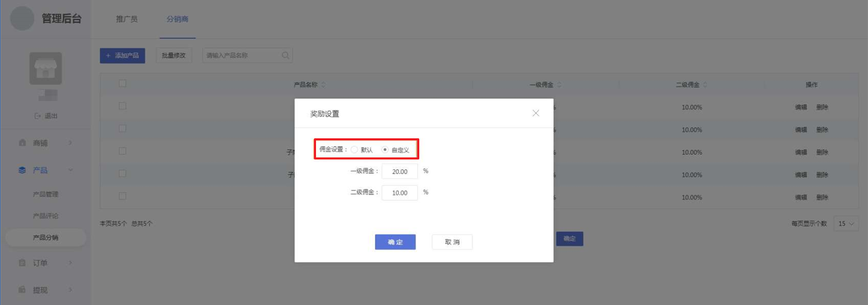
Task: Click the 退出 logout icon
Action: pyautogui.click(x=38, y=116)
